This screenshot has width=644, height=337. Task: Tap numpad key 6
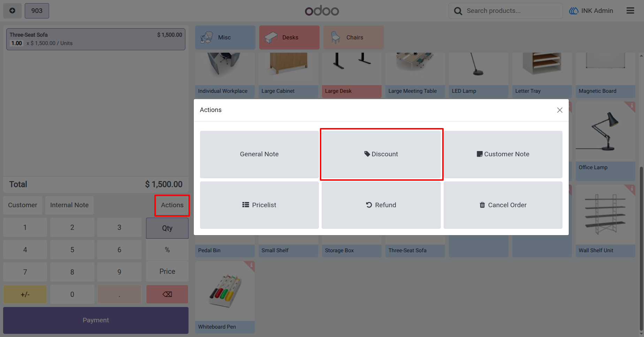tap(119, 250)
